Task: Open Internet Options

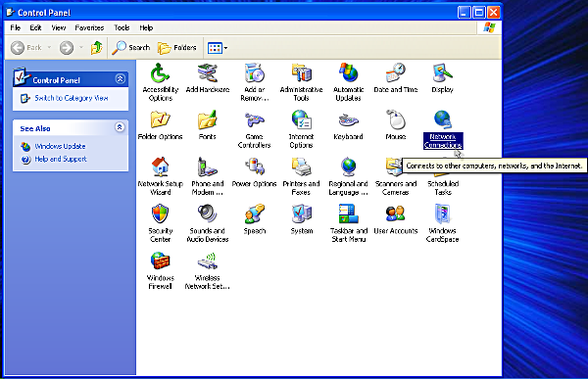Action: (301, 129)
